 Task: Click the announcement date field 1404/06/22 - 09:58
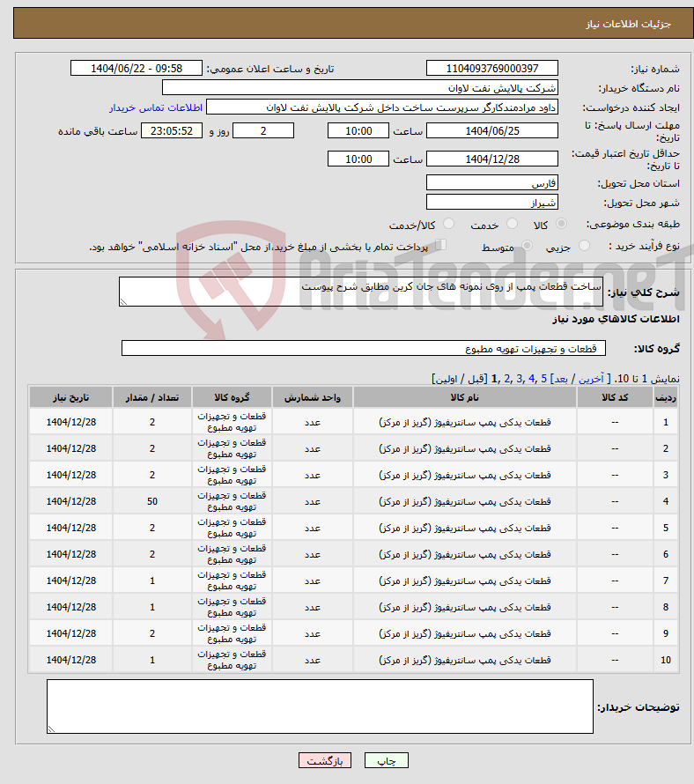coord(137,68)
